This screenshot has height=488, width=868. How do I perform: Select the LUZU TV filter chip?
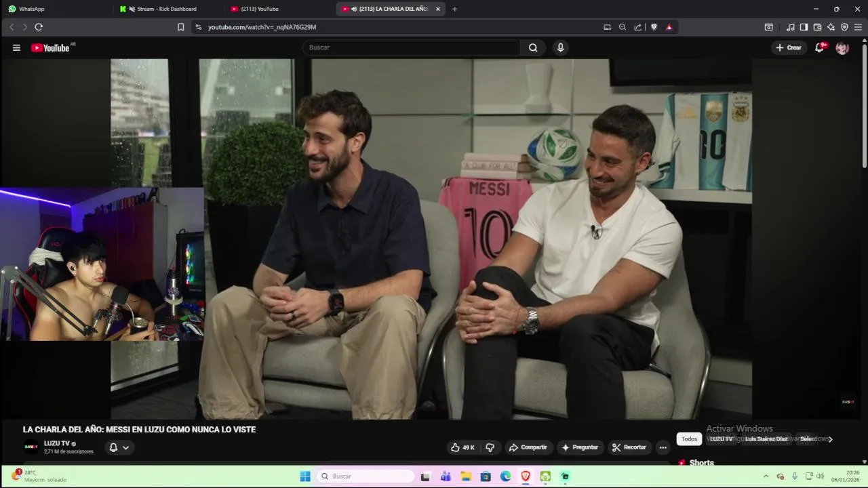click(x=722, y=439)
